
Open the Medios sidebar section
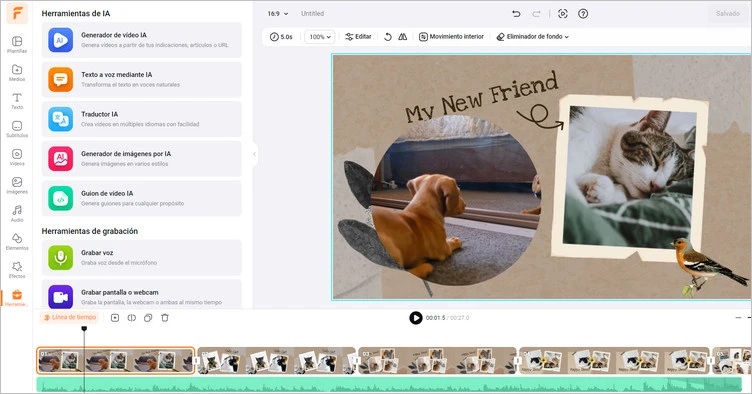click(17, 73)
